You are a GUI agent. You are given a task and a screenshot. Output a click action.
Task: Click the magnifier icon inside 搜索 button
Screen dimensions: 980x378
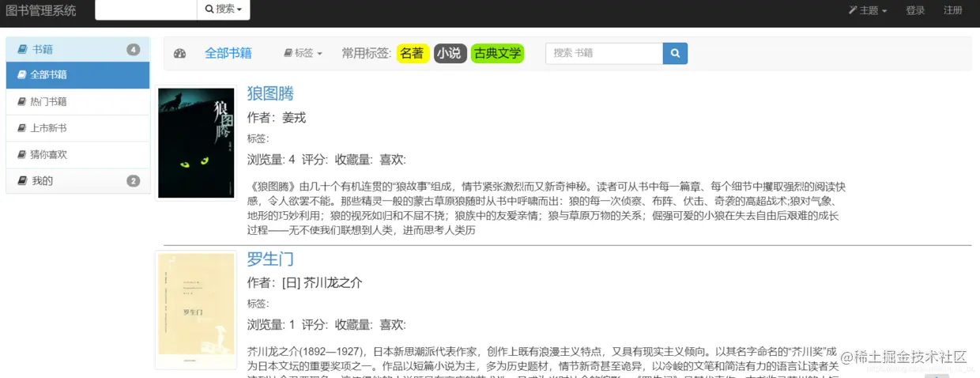pyautogui.click(x=209, y=9)
